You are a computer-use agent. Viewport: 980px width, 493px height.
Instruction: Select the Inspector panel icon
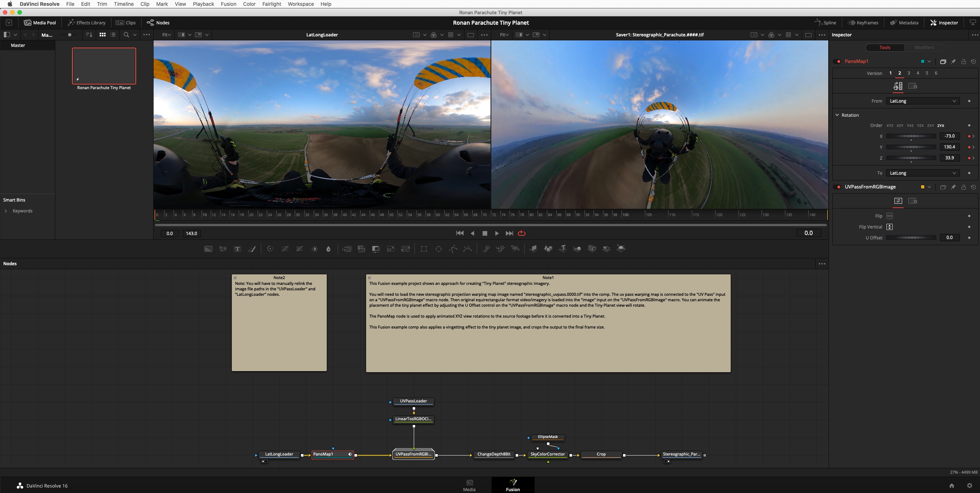932,23
